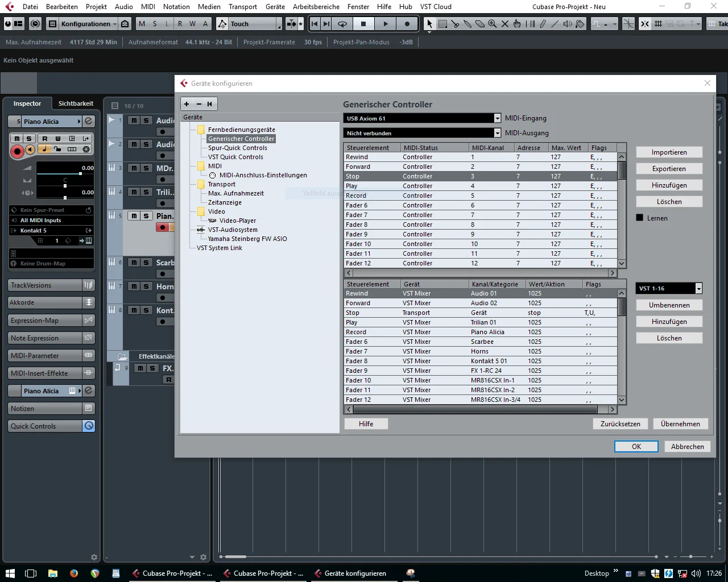Click remove device minus button in Geräte
Screen dimensions: 728x582
coord(198,104)
